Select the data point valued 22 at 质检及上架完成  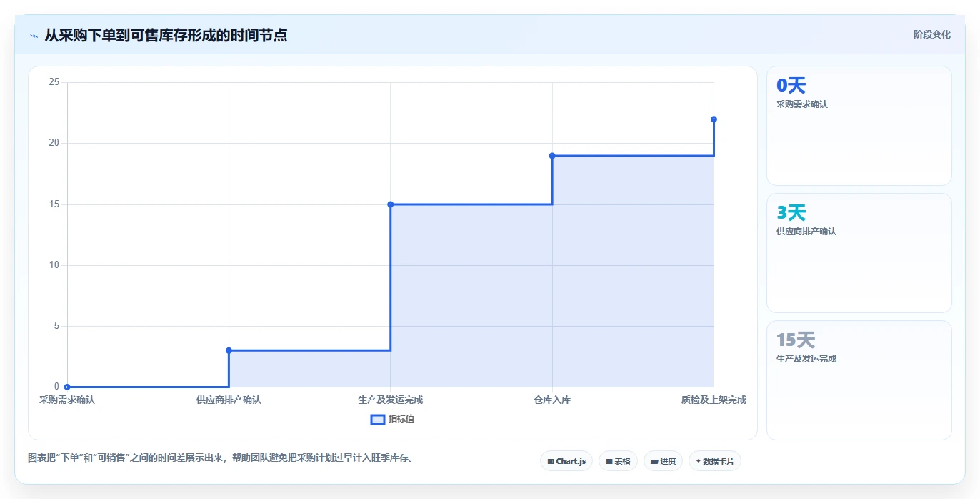click(x=714, y=119)
